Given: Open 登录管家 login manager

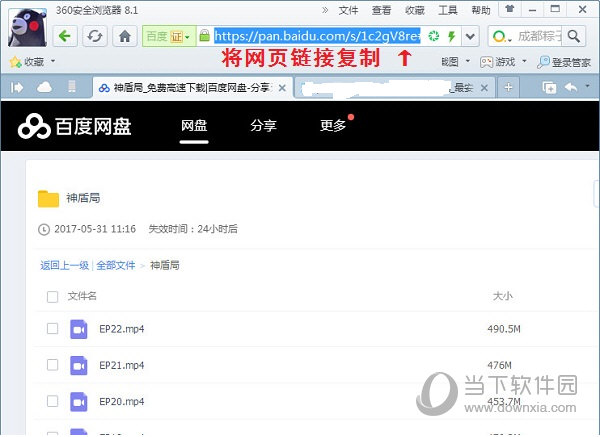Looking at the screenshot, I should pyautogui.click(x=564, y=62).
